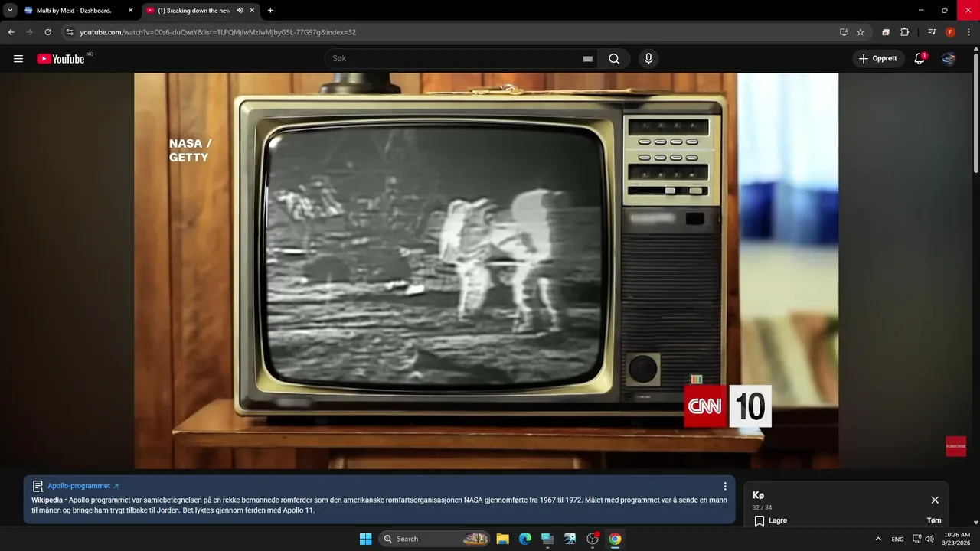980x551 pixels.
Task: Go to YouTube home via logo
Action: point(60,59)
